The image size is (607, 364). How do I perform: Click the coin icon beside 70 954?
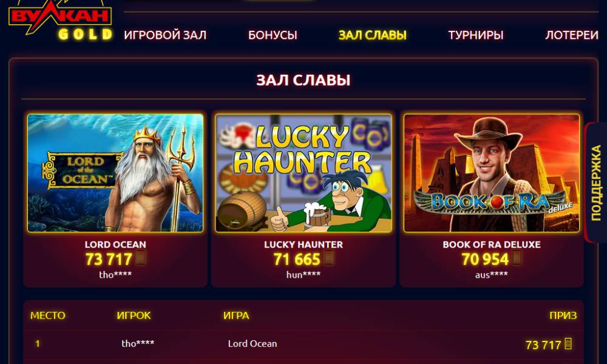(x=517, y=258)
